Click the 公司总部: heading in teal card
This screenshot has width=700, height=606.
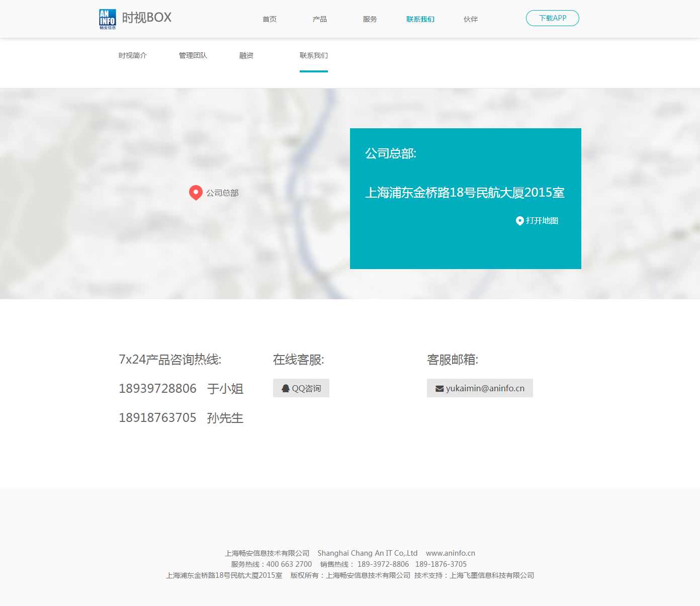pos(391,153)
